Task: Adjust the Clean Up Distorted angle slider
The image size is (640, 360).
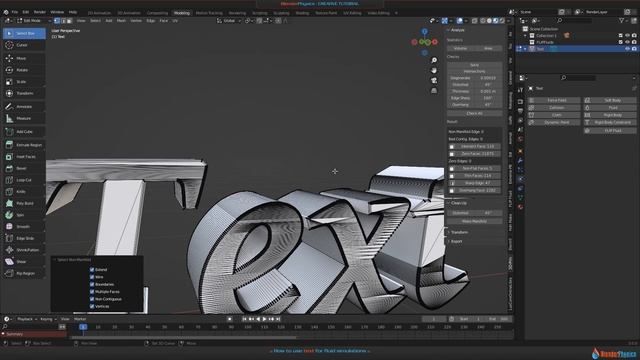Action: 474,213
